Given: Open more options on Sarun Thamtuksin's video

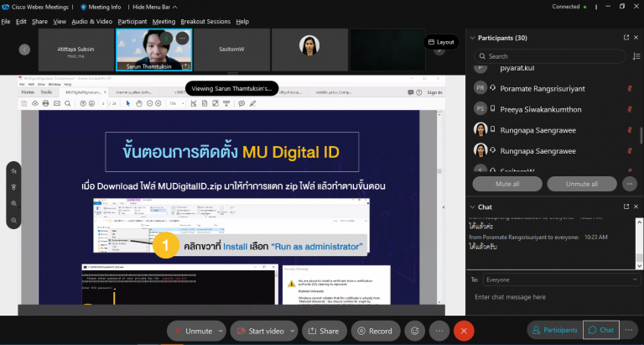Looking at the screenshot, I should [x=182, y=39].
